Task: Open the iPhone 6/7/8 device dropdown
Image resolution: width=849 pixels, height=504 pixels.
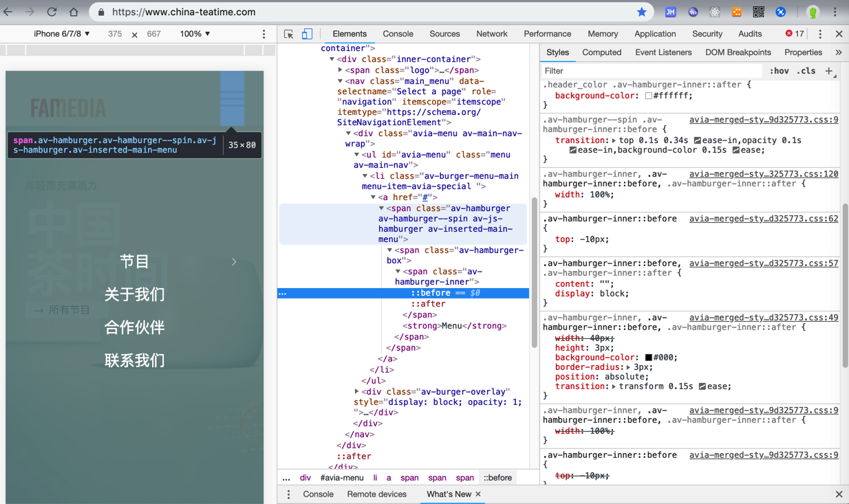Action: 62,34
